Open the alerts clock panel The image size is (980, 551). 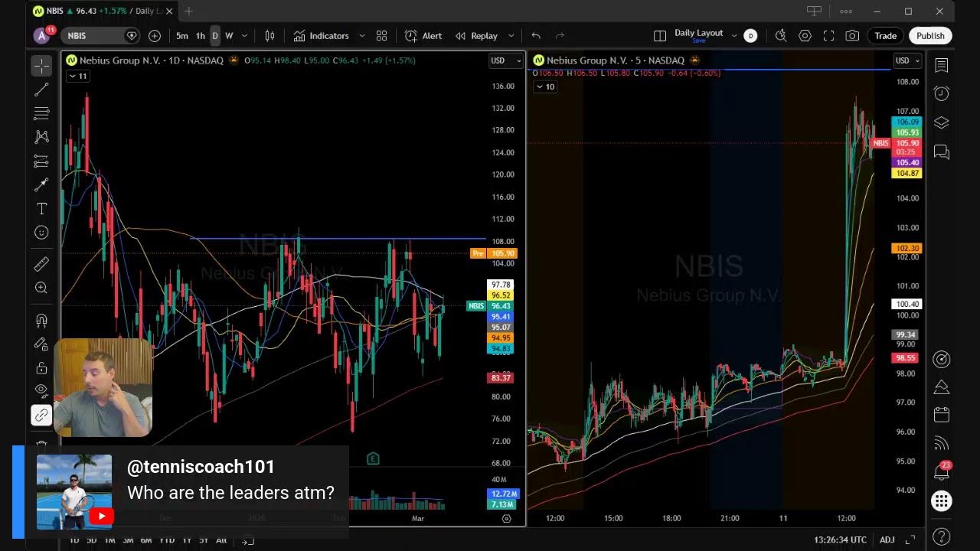click(x=942, y=93)
